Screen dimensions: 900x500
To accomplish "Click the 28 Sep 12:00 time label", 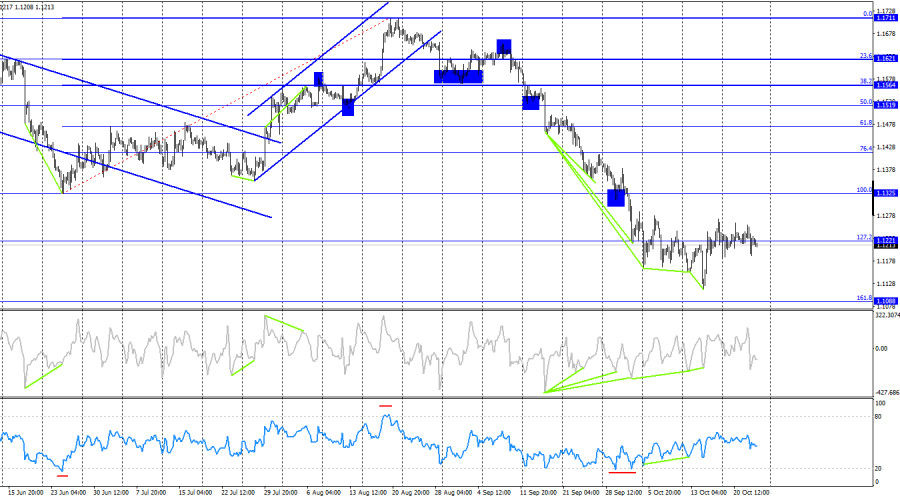I will click(x=623, y=493).
